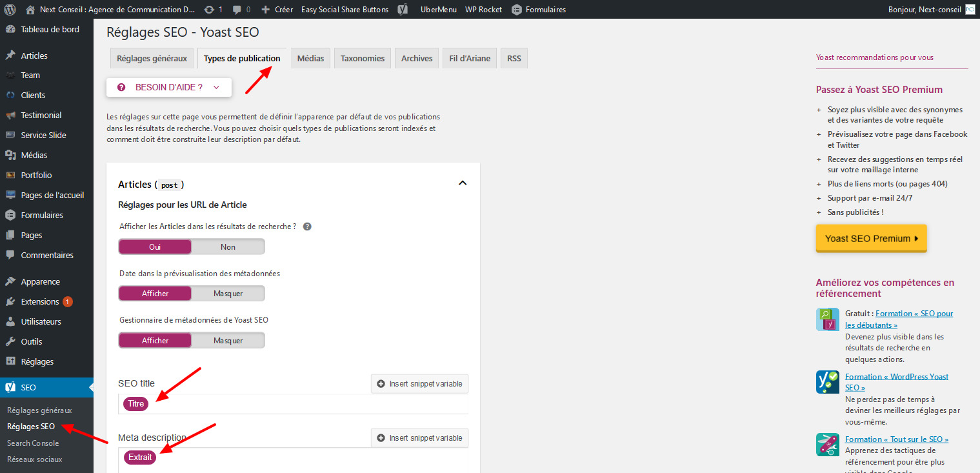Screen dimensions: 980x473
Task: Click the Articles pin icon
Action: click(x=10, y=55)
